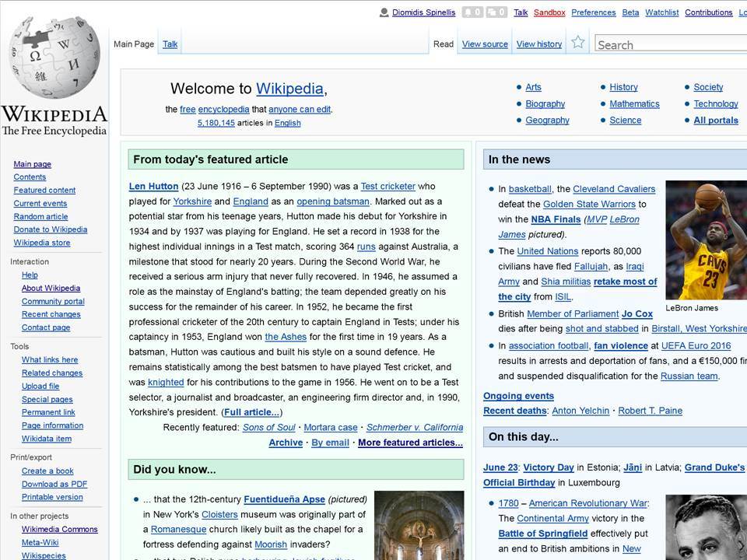Screen dimensions: 747x560
Task: Open the Technology portal link
Action: [x=716, y=103]
